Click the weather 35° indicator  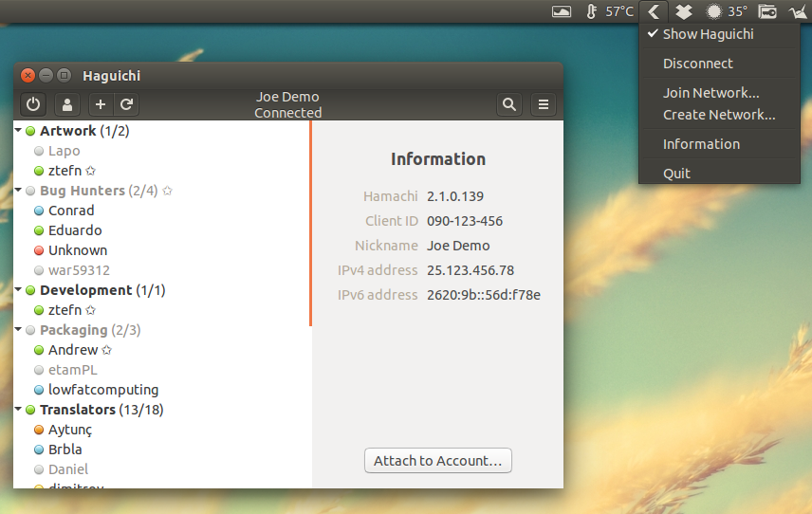click(727, 11)
